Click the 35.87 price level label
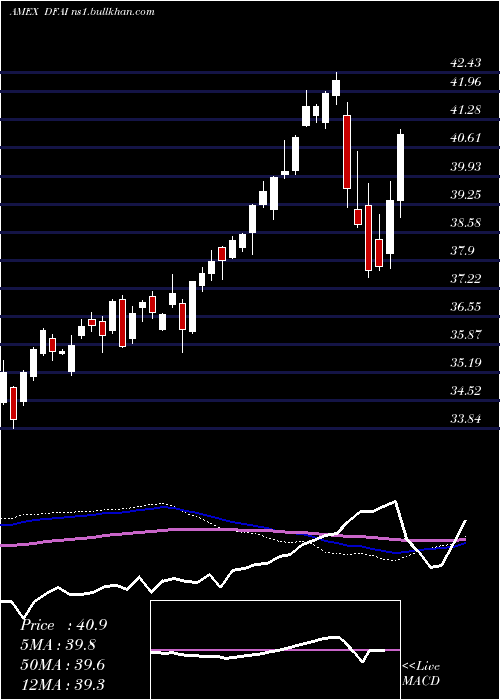 point(466,335)
